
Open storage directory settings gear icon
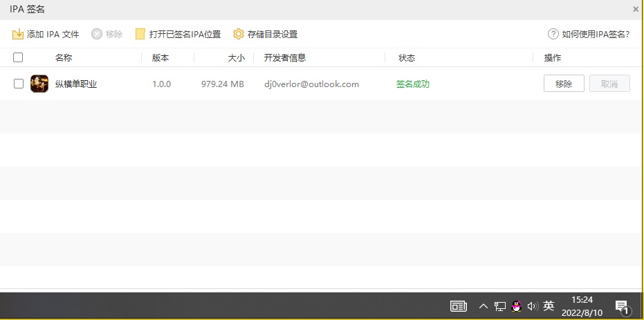239,34
